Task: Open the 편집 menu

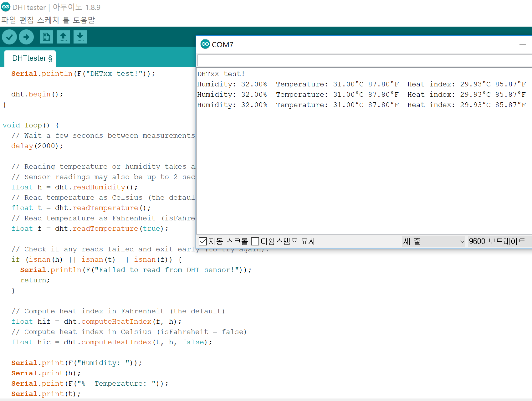Action: [27, 20]
